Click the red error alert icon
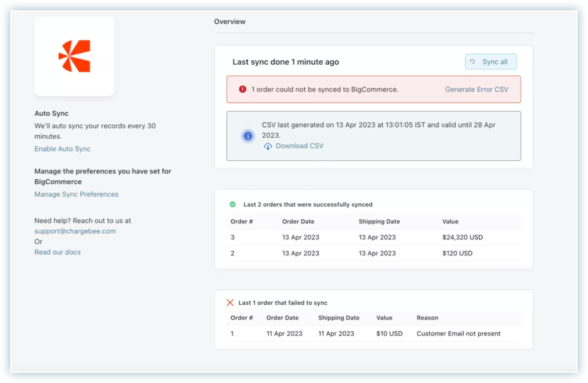The width and height of the screenshot is (588, 383). point(242,89)
